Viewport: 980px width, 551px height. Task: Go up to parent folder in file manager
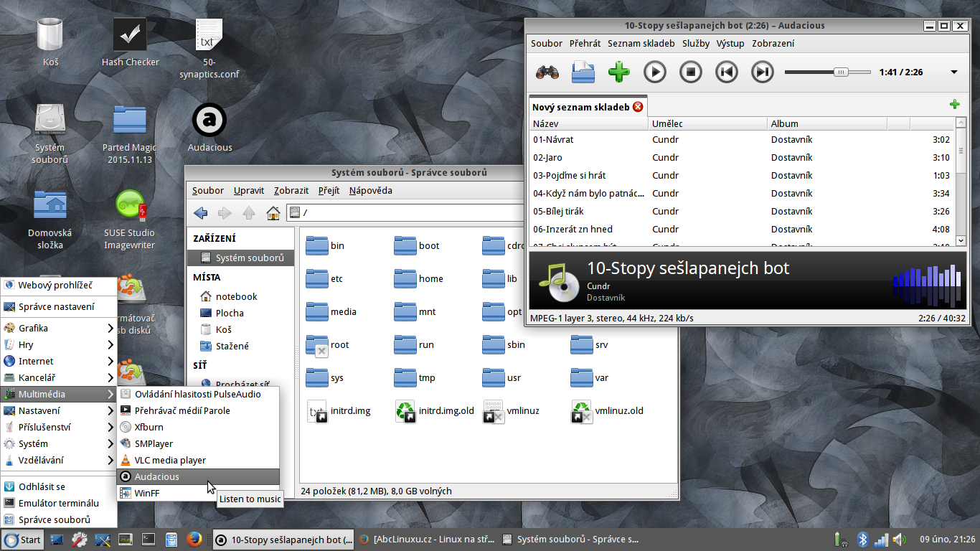(249, 212)
